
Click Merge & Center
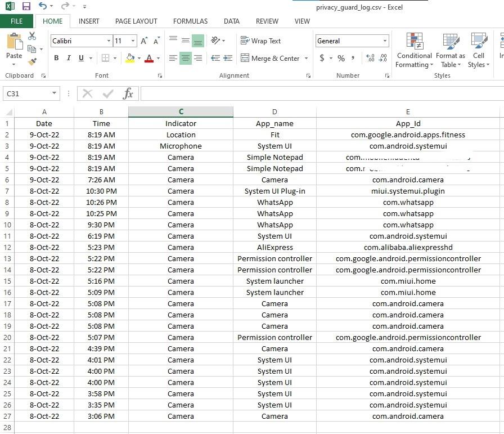(x=270, y=58)
